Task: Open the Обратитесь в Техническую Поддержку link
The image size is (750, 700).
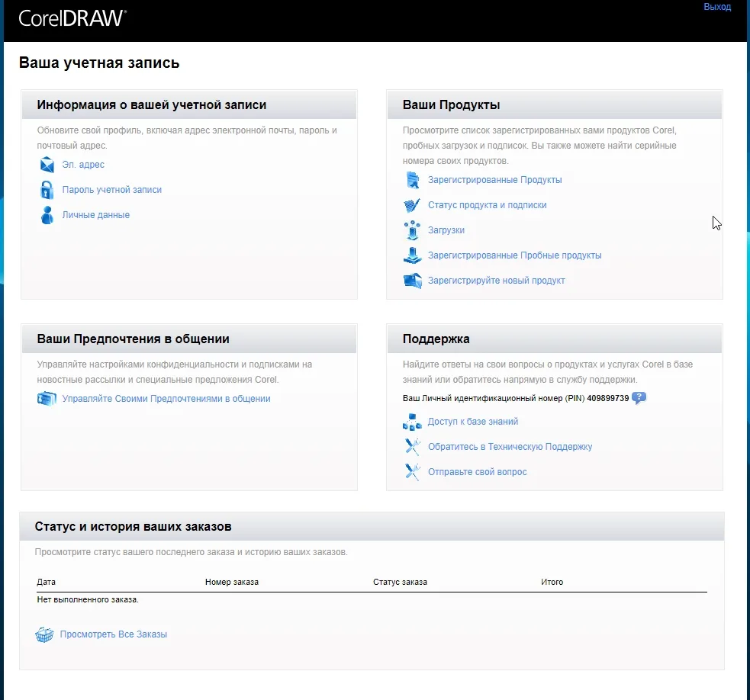Action: point(510,447)
